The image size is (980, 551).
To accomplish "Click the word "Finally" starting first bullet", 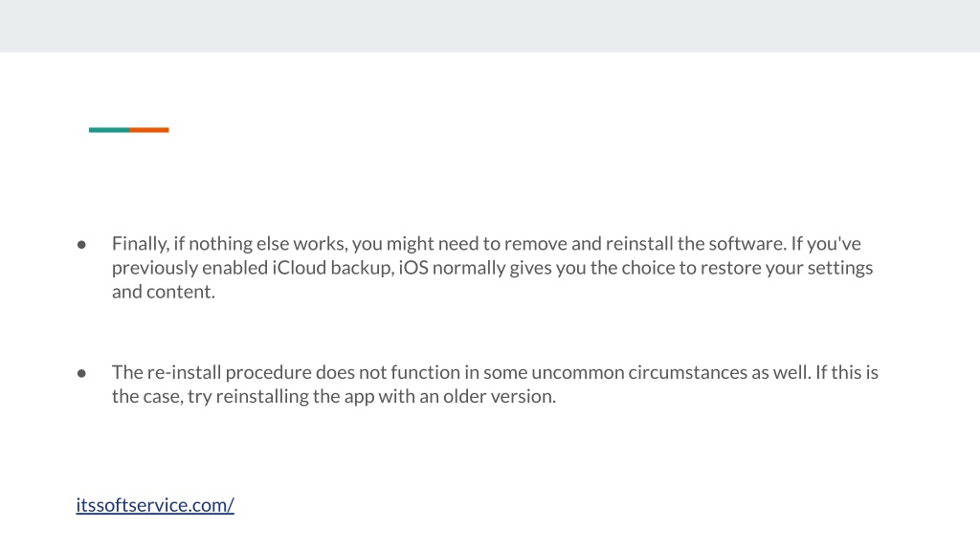I will click(x=140, y=244).
